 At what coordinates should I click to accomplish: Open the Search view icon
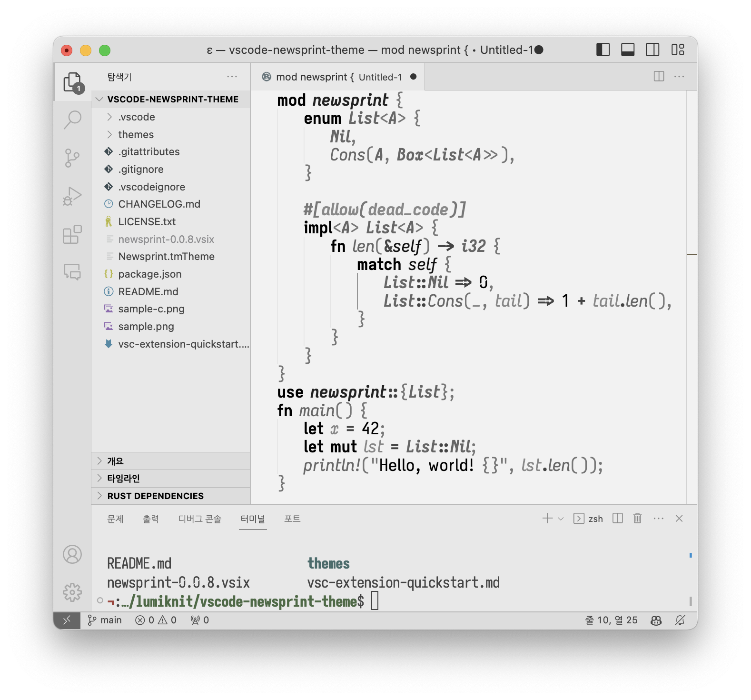pos(72,120)
